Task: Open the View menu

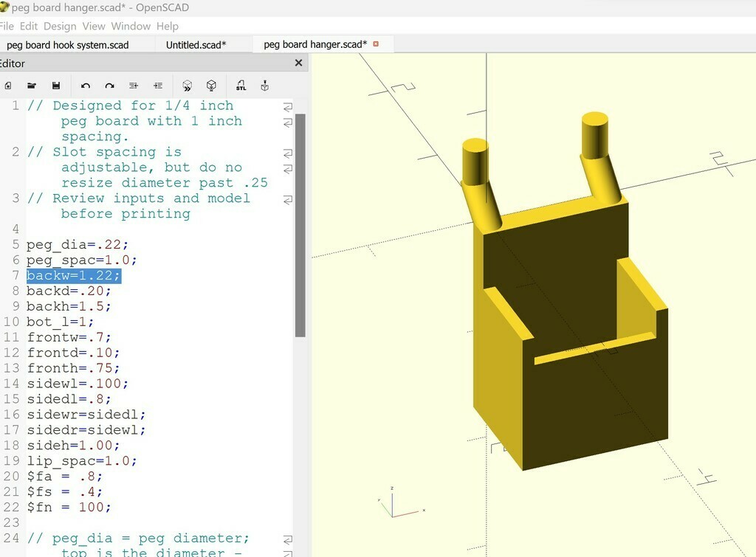Action: pos(94,27)
